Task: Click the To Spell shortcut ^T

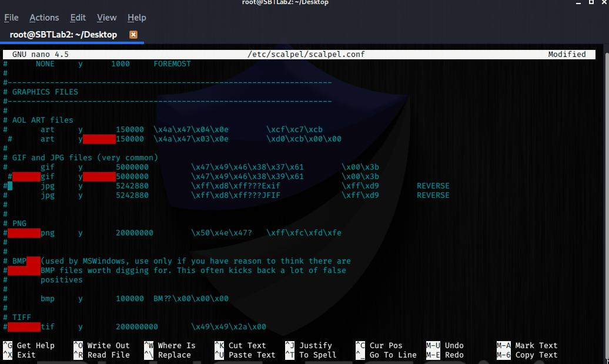Action: click(x=311, y=355)
